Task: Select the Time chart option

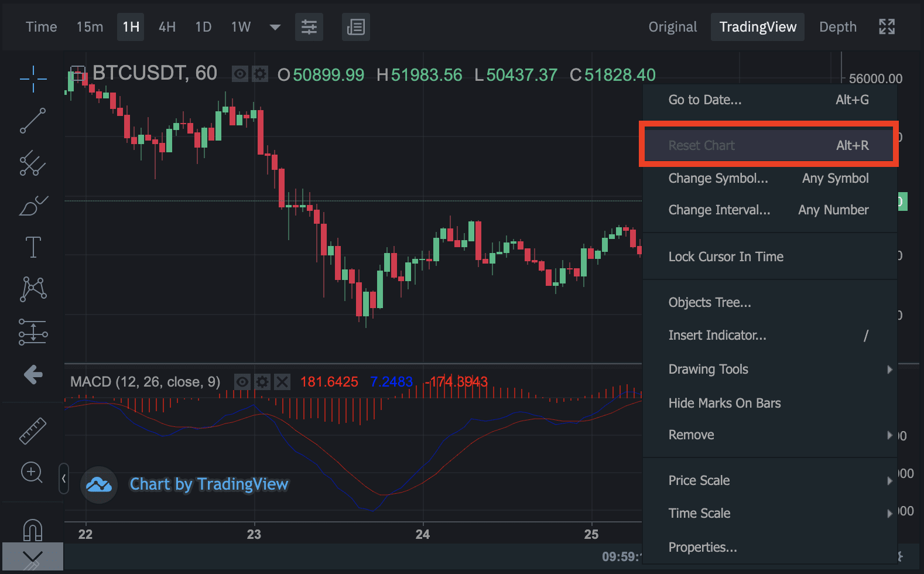Action: [41, 27]
